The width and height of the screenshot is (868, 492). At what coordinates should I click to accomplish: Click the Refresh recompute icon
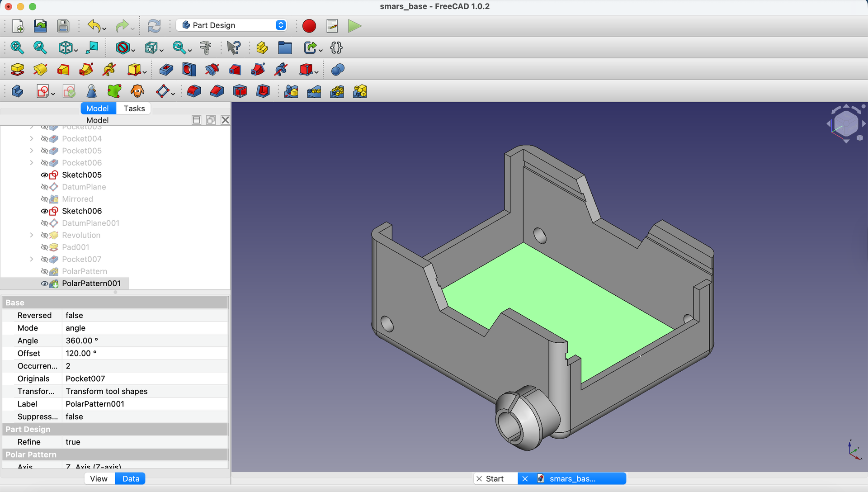[154, 26]
